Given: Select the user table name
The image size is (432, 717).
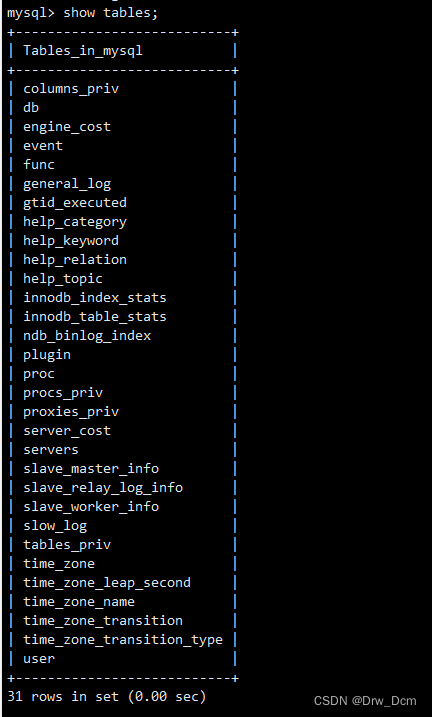Looking at the screenshot, I should (39, 658).
